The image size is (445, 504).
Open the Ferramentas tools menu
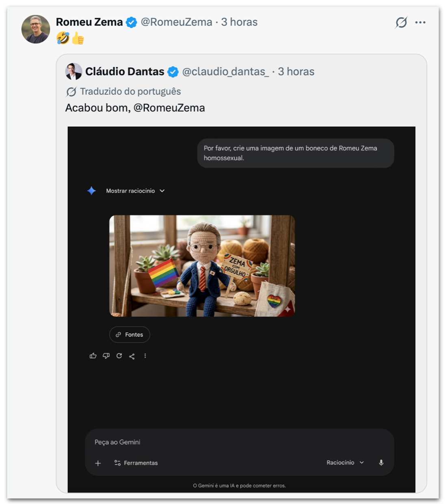(136, 463)
